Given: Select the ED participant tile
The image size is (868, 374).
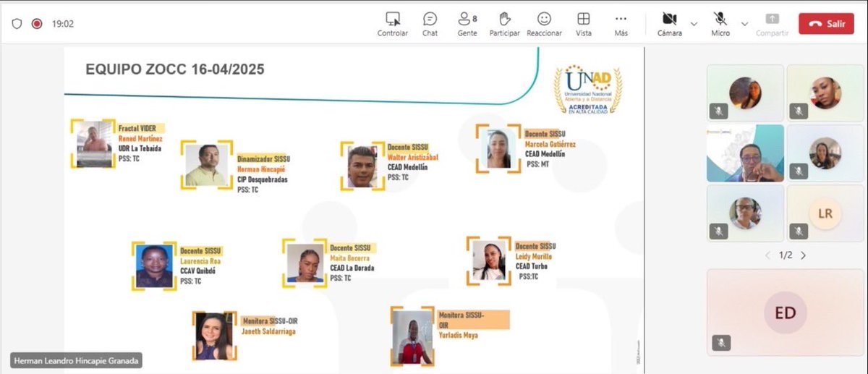Looking at the screenshot, I should tap(785, 313).
